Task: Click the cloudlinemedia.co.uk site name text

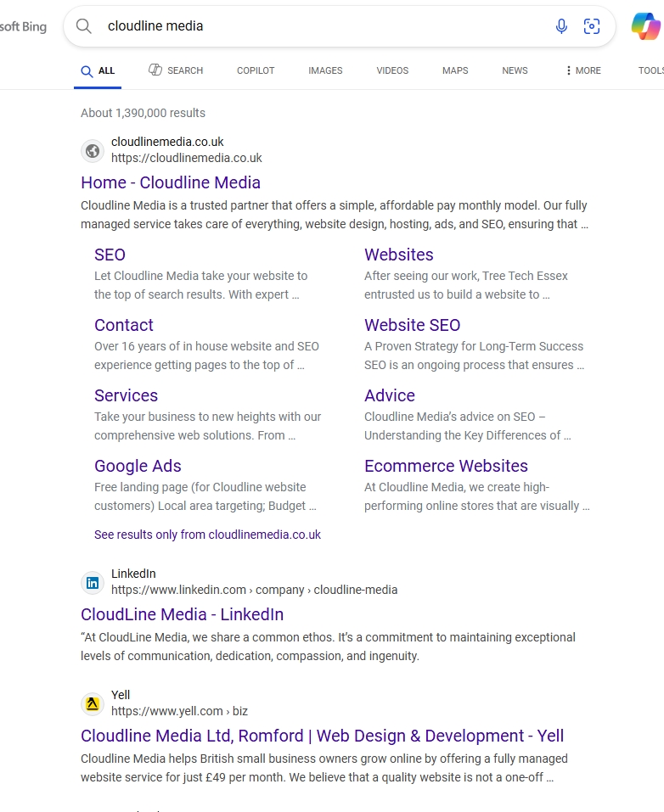Action: click(167, 142)
